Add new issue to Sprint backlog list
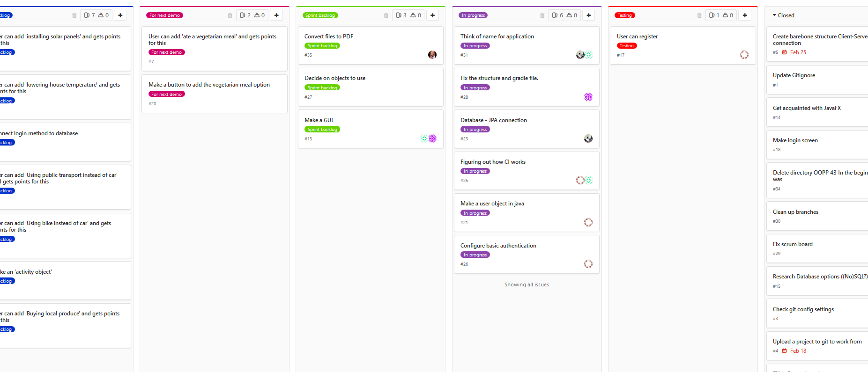Screen dimensions: 868x372 [432, 15]
